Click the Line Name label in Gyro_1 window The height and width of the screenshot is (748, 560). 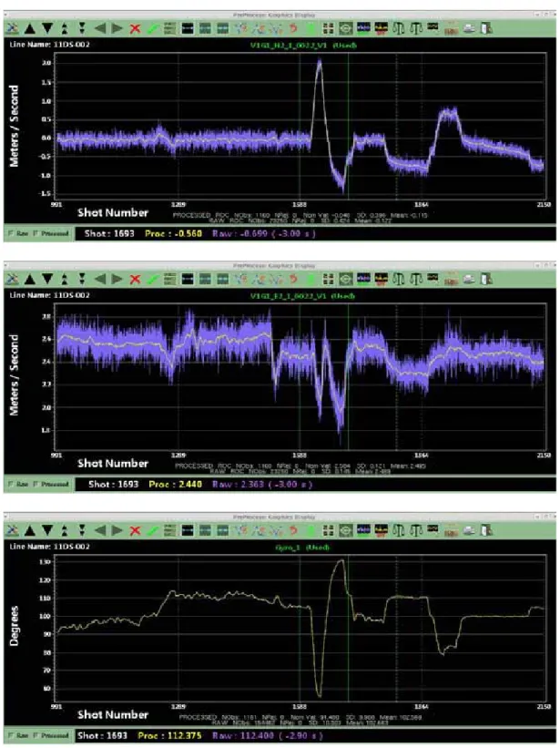tap(49, 547)
